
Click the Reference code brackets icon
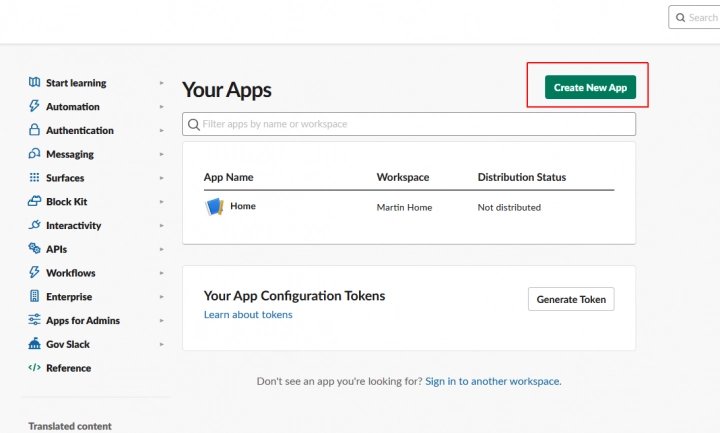[34, 367]
